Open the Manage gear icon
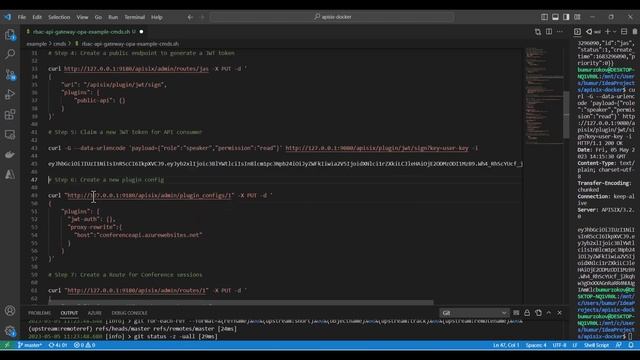The height and width of the screenshot is (360, 640). pos(10,331)
